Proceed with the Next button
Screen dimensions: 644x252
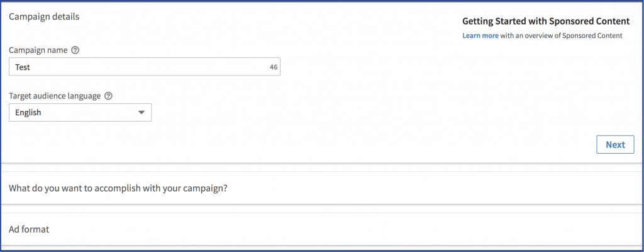click(615, 144)
